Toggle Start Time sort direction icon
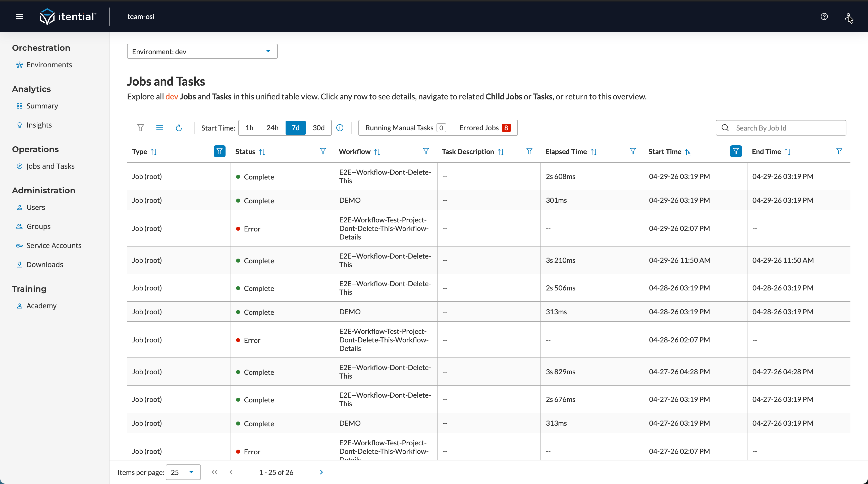The width and height of the screenshot is (868, 484). pos(688,152)
